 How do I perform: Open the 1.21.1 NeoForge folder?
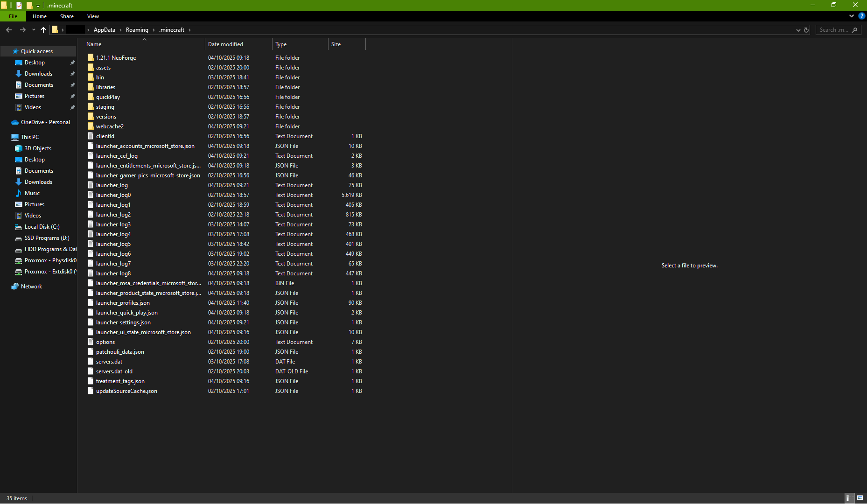pos(116,58)
